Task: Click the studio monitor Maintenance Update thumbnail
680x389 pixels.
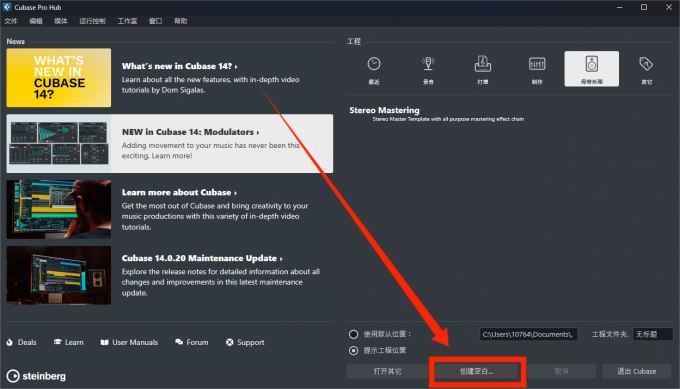Action: coord(59,275)
